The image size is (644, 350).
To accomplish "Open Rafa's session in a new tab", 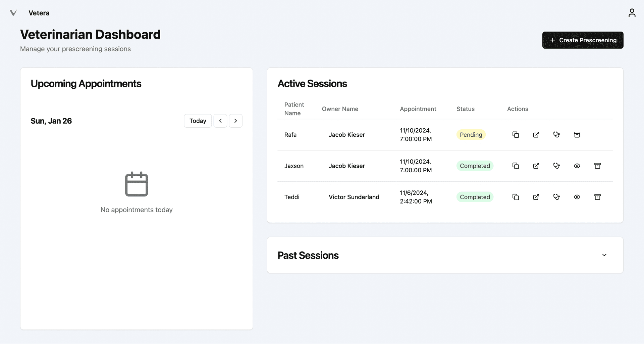I will click(x=536, y=134).
